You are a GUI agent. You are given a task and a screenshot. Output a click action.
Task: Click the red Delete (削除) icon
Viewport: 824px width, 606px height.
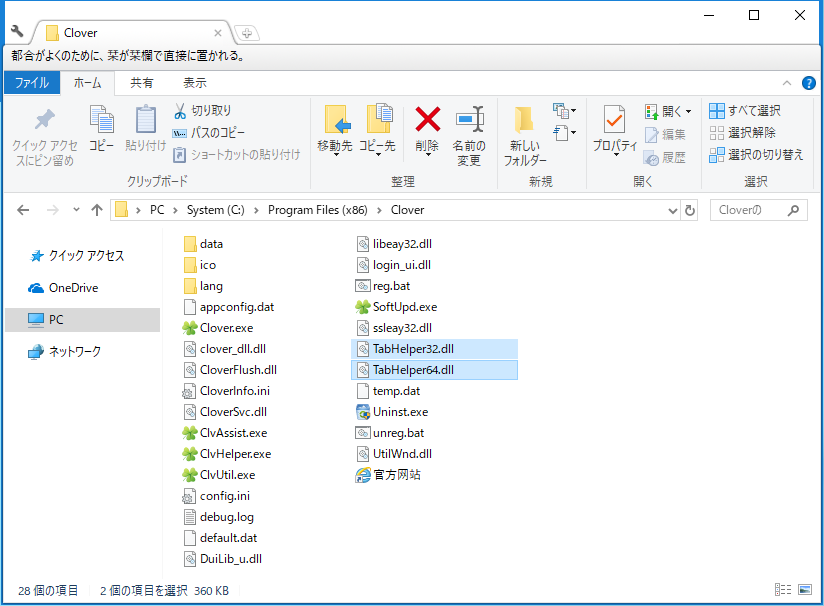click(x=427, y=121)
